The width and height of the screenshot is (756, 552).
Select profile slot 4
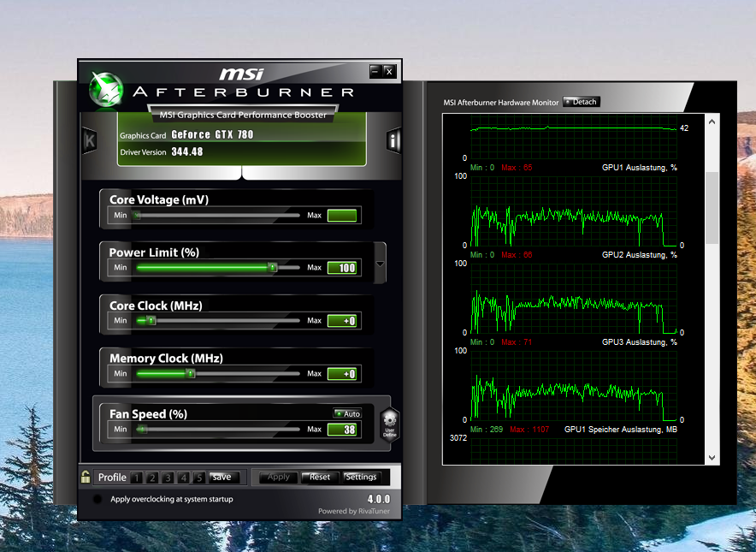(183, 478)
